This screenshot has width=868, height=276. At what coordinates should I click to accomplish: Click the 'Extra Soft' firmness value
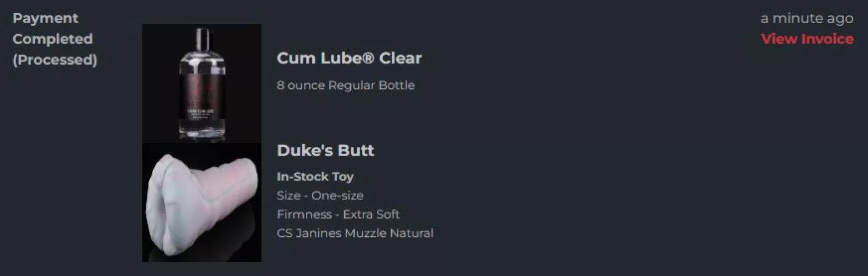[x=371, y=214]
